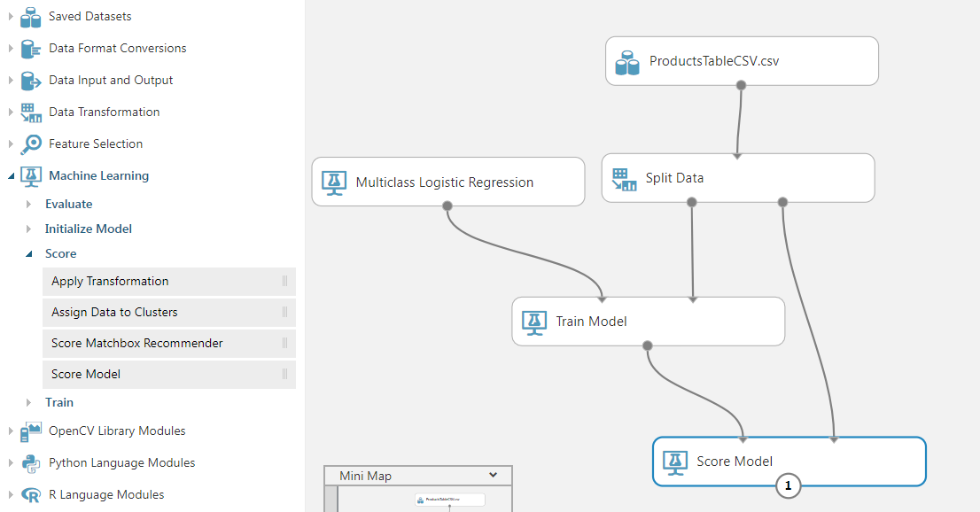Click the numbered output badge on Score Model

click(788, 485)
